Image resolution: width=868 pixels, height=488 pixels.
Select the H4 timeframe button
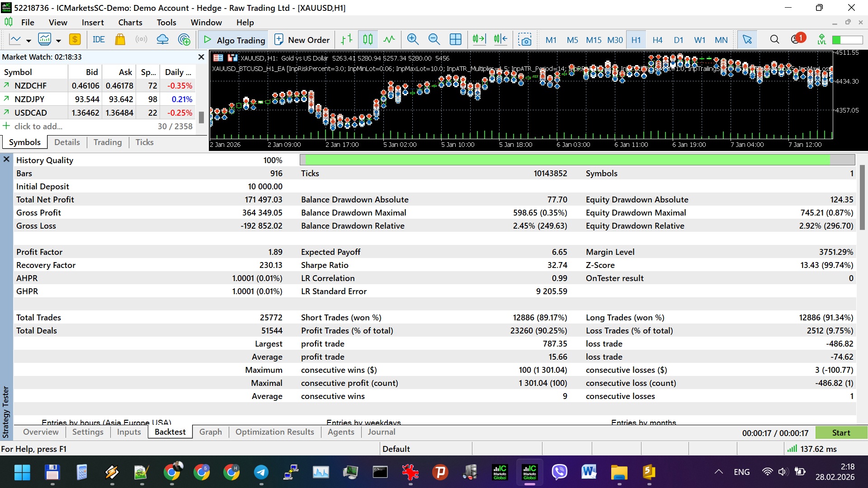point(657,40)
